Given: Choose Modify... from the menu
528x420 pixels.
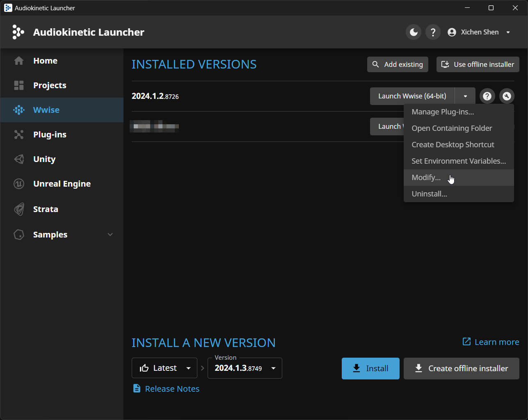Looking at the screenshot, I should (x=459, y=178).
